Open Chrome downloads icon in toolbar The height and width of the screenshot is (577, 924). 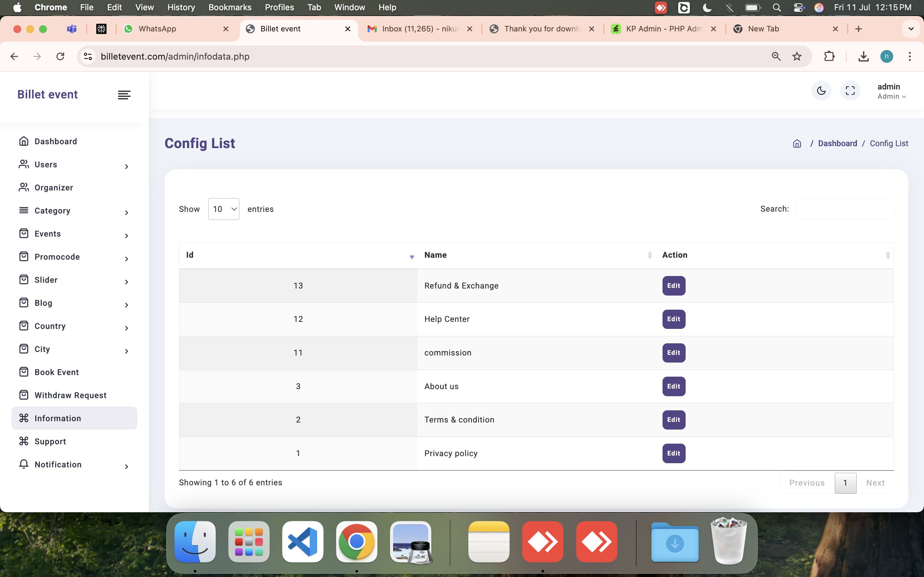[863, 56]
